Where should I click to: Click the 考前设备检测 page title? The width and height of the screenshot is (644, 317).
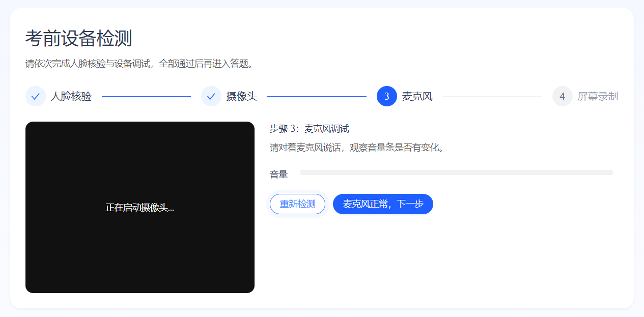[79, 39]
